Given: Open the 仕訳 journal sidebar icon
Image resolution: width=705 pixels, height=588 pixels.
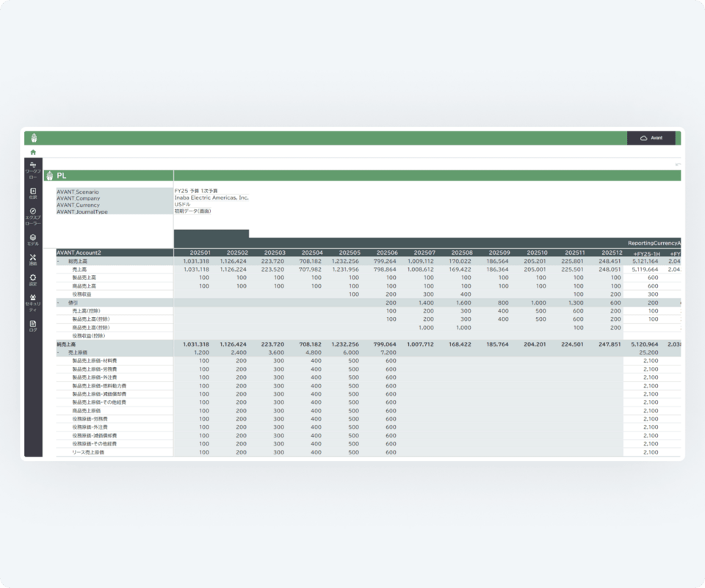Looking at the screenshot, I should [33, 193].
